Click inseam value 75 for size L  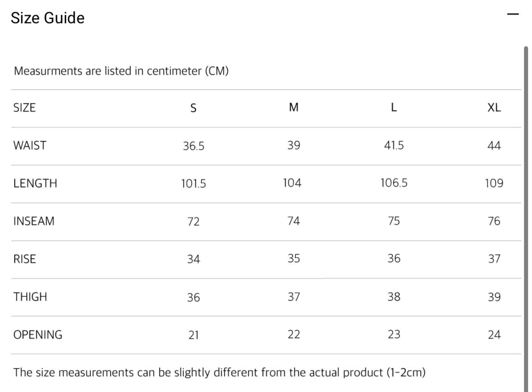394,221
